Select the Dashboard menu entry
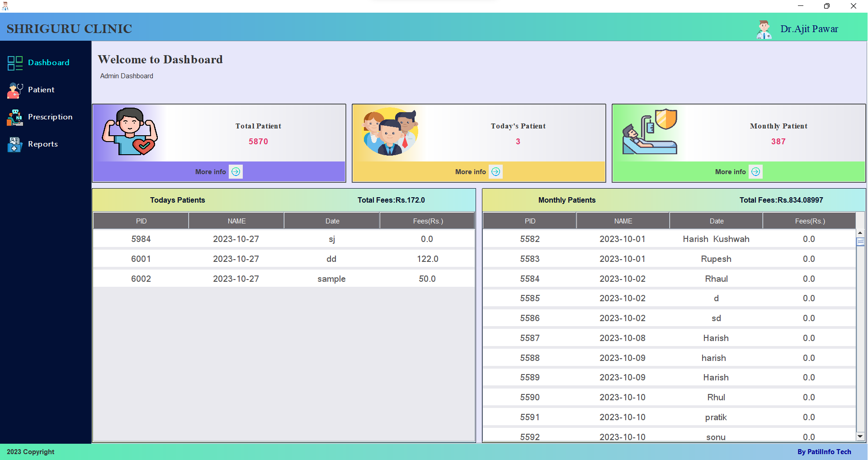868x460 pixels. point(49,62)
